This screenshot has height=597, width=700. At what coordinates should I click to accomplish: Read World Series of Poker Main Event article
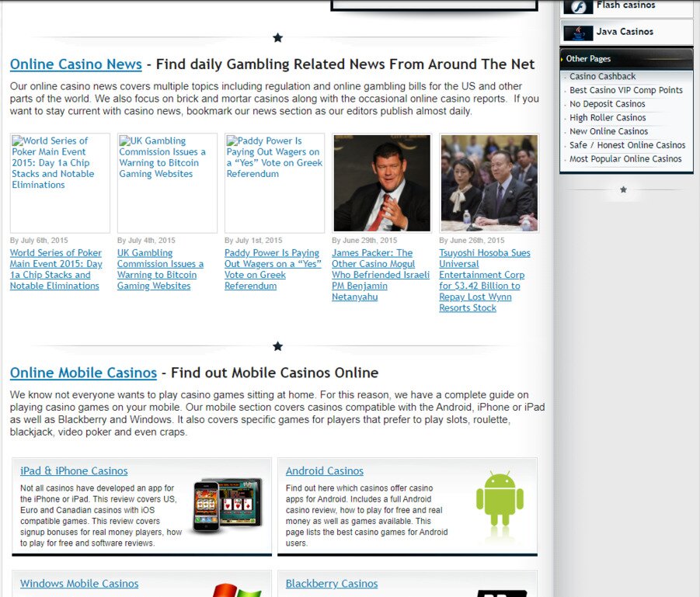(x=56, y=269)
